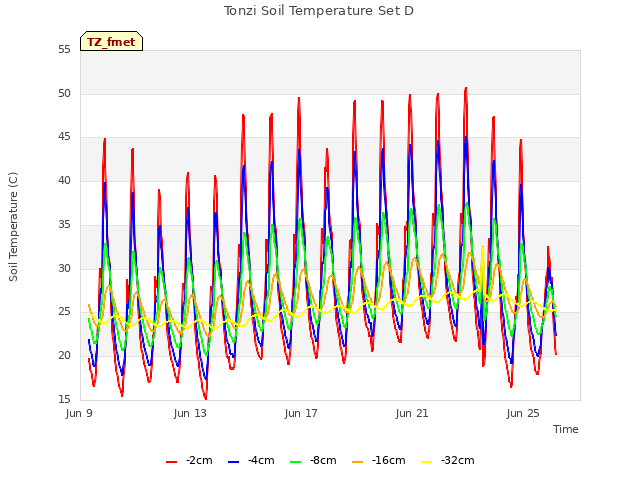The height and width of the screenshot is (480, 640).
Task: Click the 40 y-axis tick label
Action: coord(64,180)
